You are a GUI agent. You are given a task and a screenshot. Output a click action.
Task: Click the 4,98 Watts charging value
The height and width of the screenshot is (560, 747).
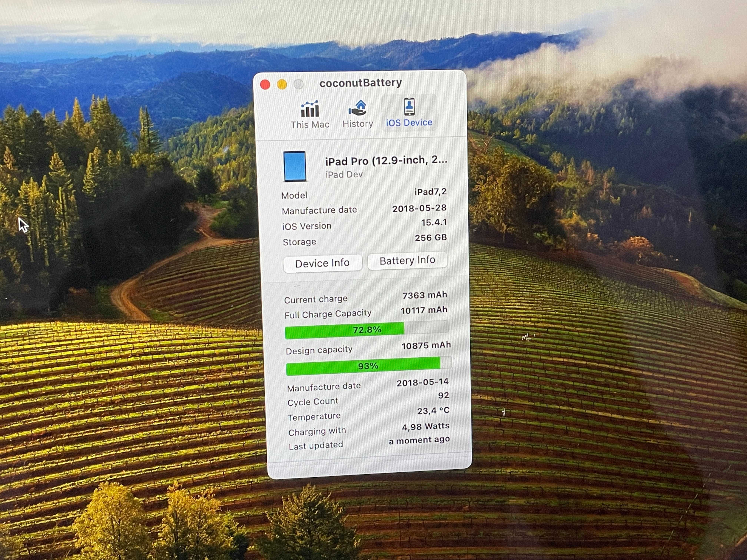pyautogui.click(x=426, y=427)
